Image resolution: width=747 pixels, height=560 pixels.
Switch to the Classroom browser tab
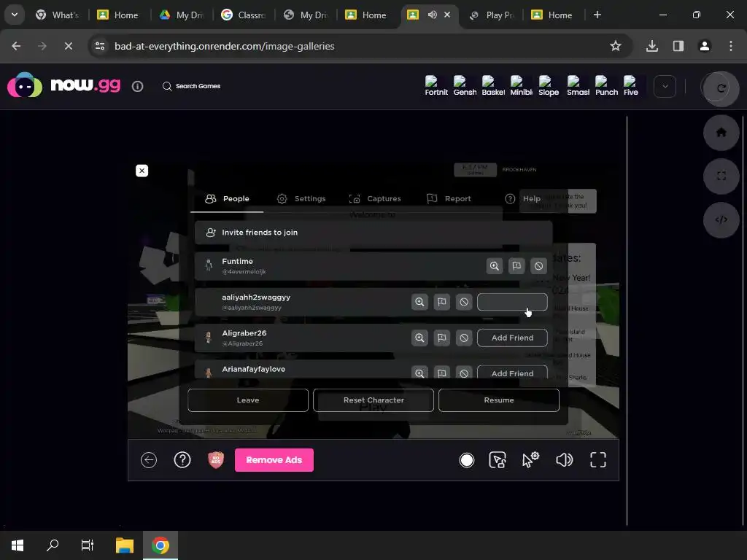[x=244, y=15]
